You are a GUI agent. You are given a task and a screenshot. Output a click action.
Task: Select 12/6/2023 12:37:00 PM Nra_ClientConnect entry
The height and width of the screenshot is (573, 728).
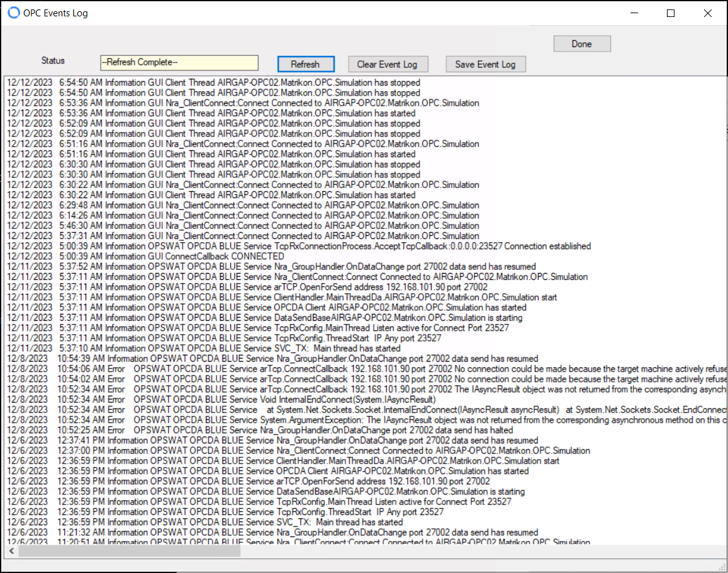[299, 450]
